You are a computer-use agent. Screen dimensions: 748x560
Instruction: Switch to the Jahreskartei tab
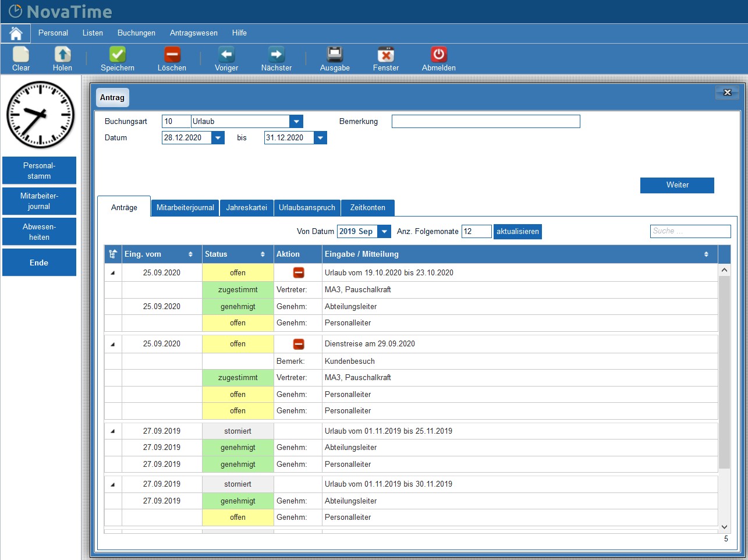pos(246,208)
